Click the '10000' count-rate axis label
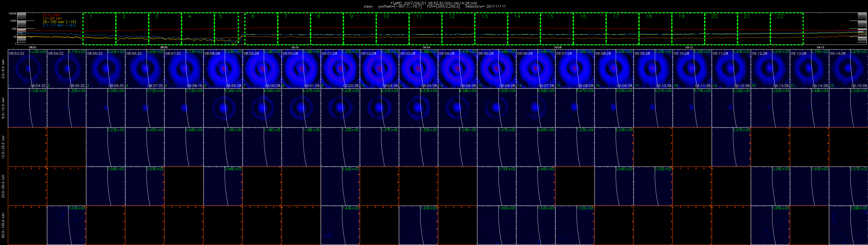868x245 pixels. tap(13, 14)
